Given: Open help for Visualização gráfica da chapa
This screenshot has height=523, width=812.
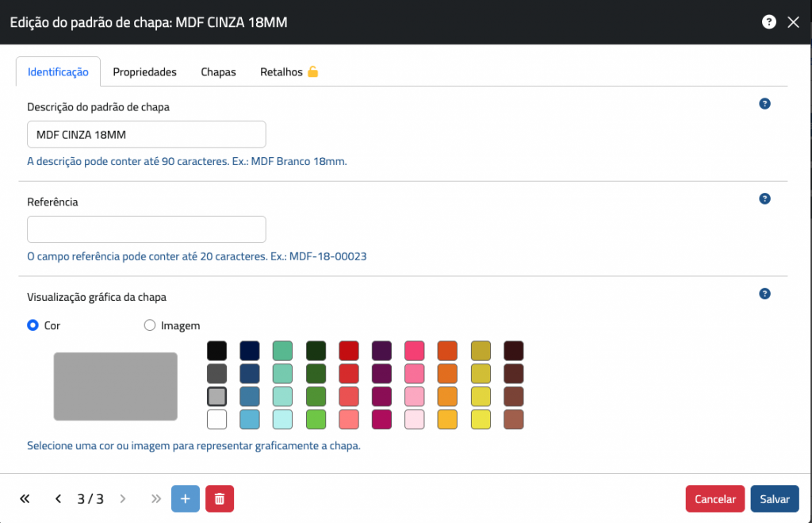Looking at the screenshot, I should click(x=764, y=294).
